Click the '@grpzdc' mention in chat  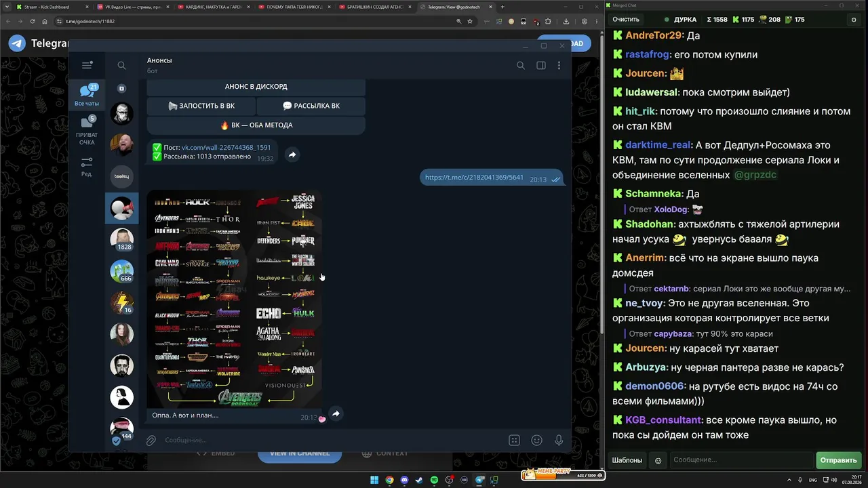tap(755, 175)
